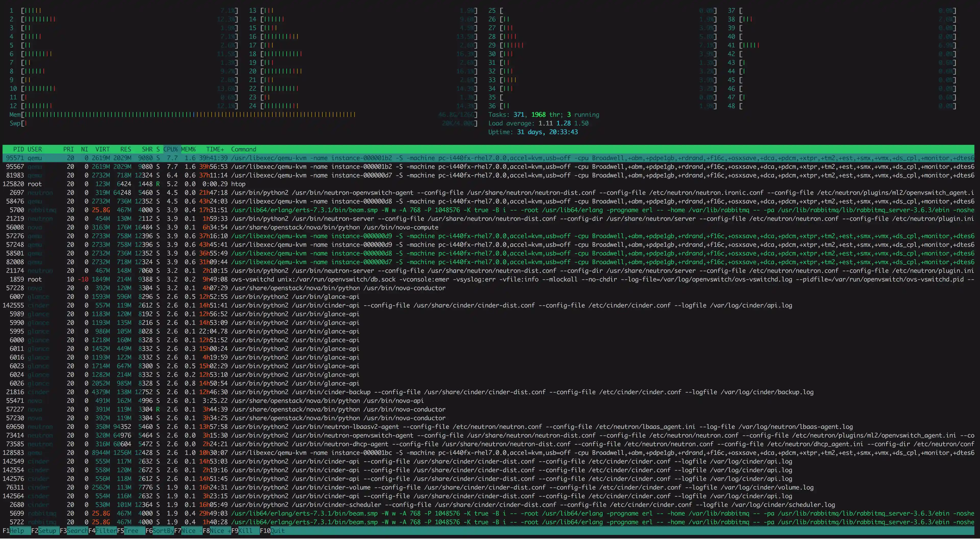Raise priority with F8Nice +
The width and height of the screenshot is (980, 539).
[x=217, y=531]
